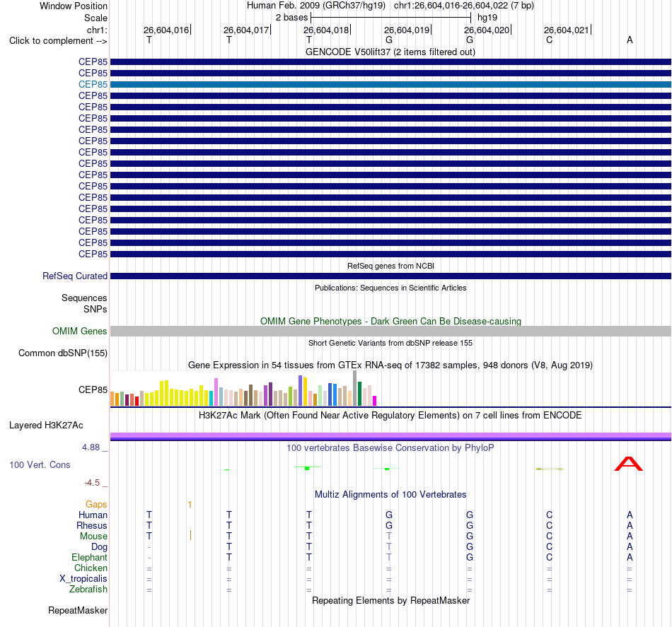The image size is (672, 627).
Task: Click the '100 Vert. Cons' label
Action: (40, 464)
